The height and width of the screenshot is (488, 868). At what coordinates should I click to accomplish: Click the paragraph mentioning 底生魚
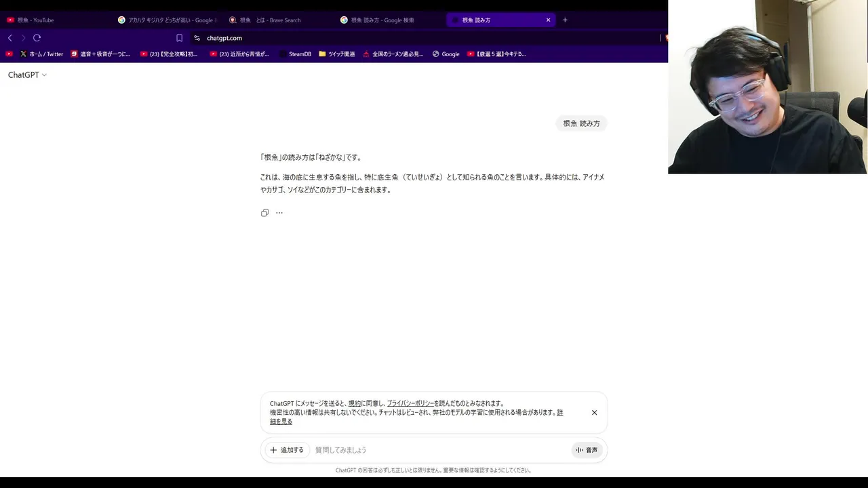(432, 184)
